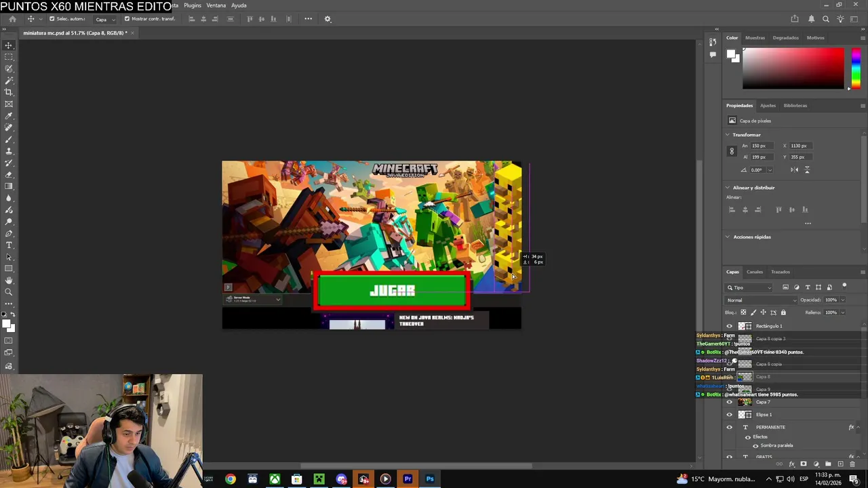Select the Rectangle shape tool
Image resolution: width=868 pixels, height=488 pixels.
pos(9,268)
